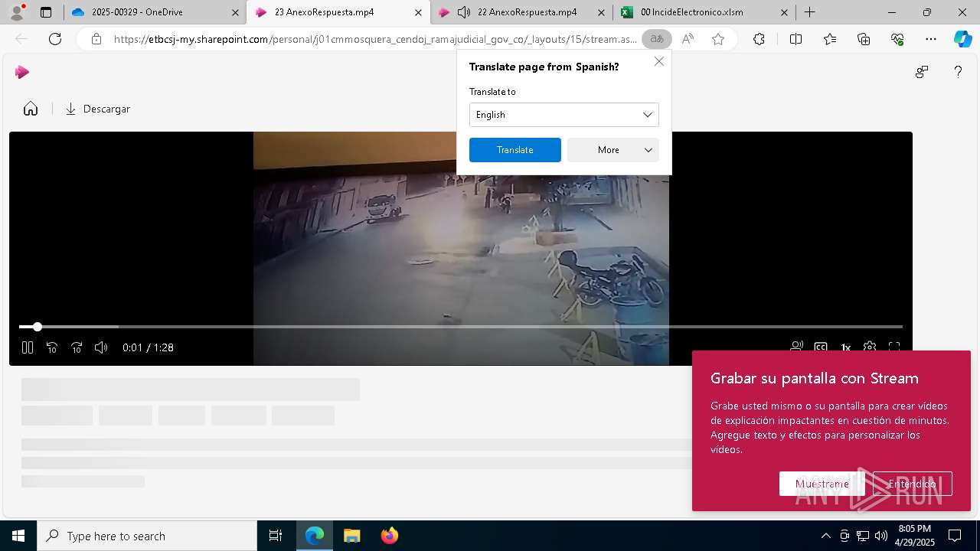Go to the Stream home icon
The image size is (980, 551).
[31, 109]
